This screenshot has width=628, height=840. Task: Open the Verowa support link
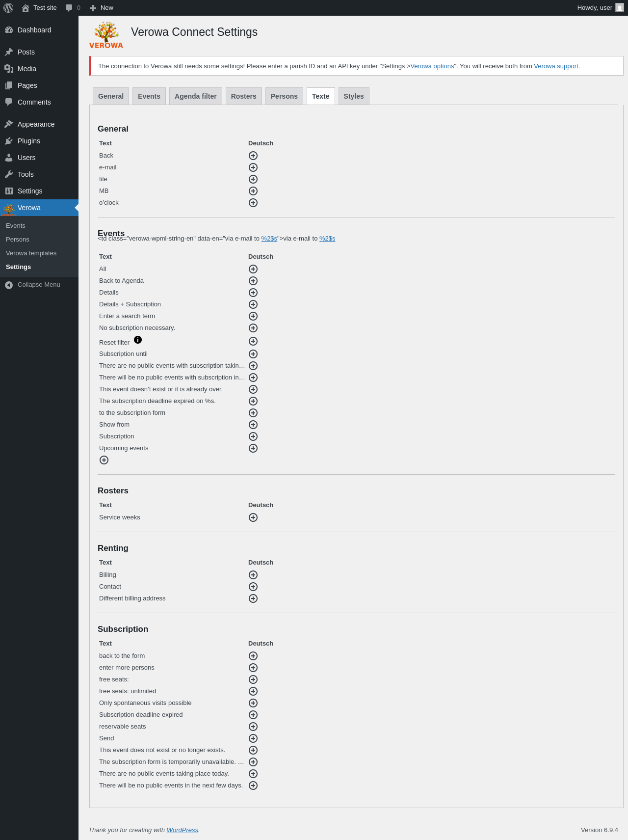point(556,66)
